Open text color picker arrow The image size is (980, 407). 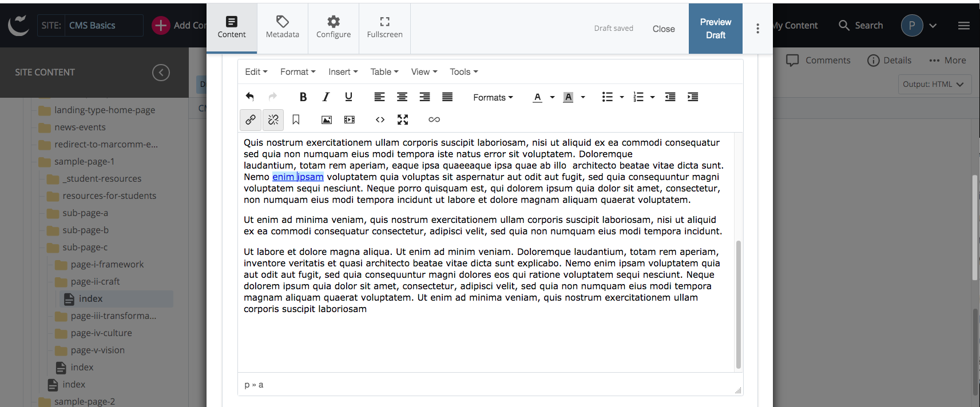(x=552, y=97)
